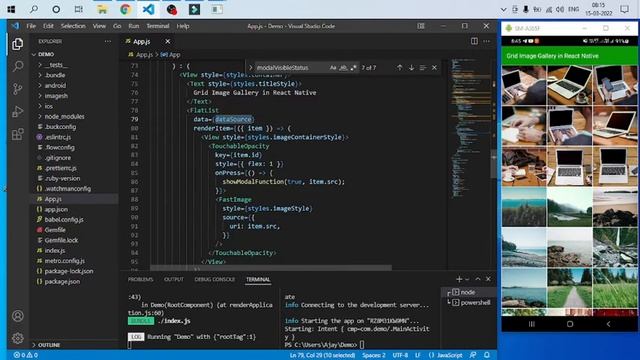Image resolution: width=640 pixels, height=360 pixels.
Task: Select the node terminal instance
Action: click(x=469, y=292)
